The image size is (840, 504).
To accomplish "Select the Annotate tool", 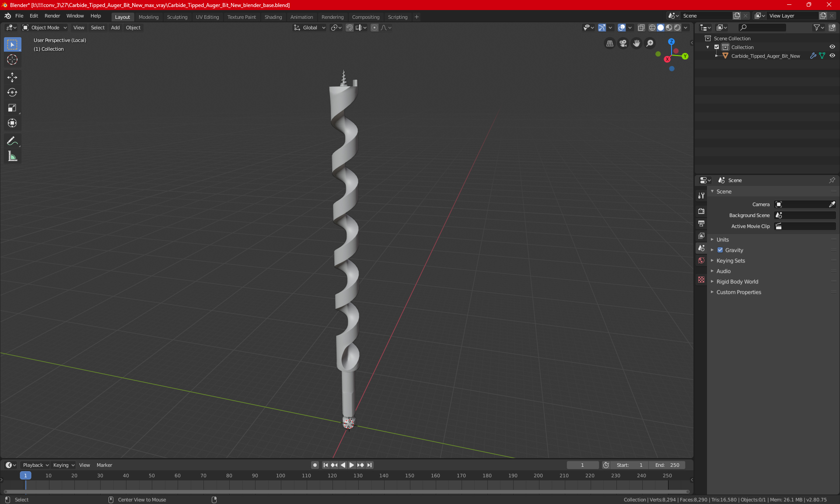I will [12, 141].
